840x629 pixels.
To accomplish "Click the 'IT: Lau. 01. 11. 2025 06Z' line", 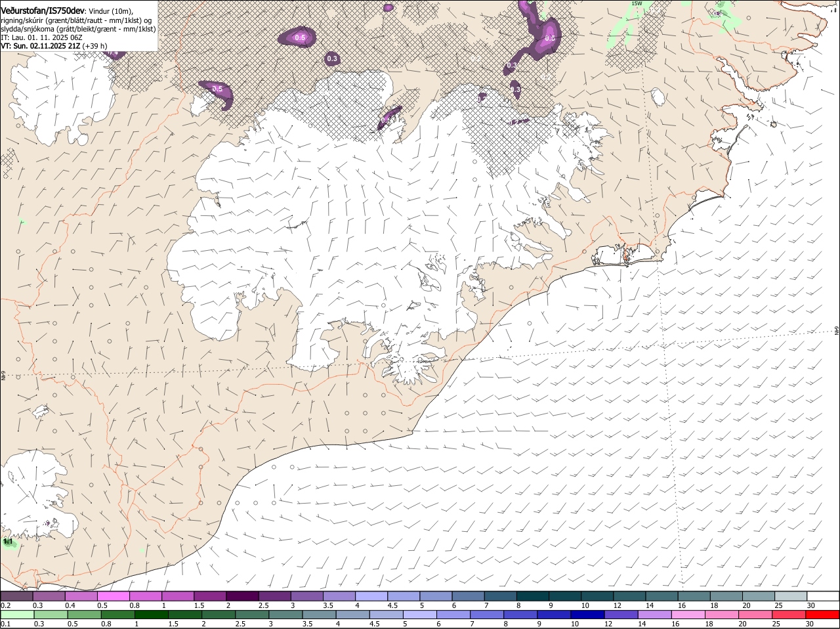I will (41, 37).
